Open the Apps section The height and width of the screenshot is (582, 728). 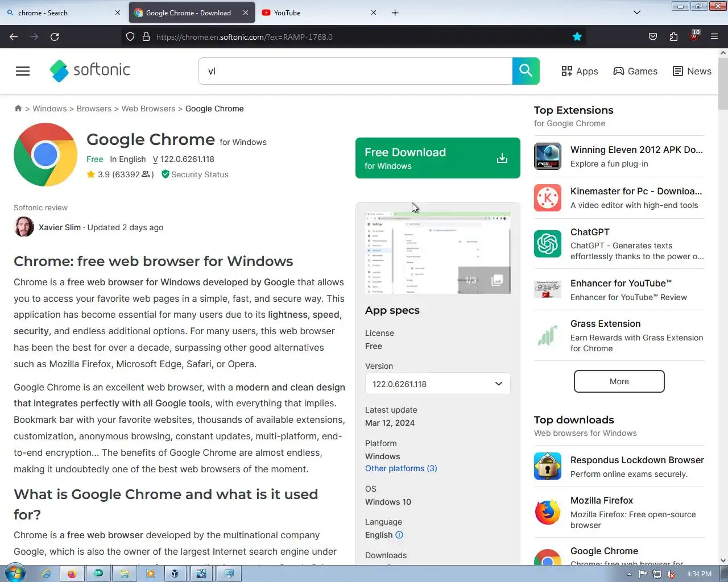pyautogui.click(x=580, y=71)
